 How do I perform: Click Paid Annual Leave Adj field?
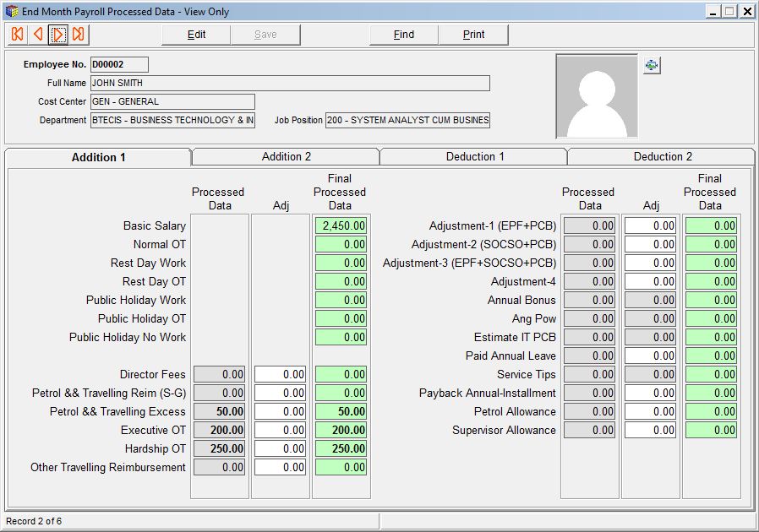point(650,356)
